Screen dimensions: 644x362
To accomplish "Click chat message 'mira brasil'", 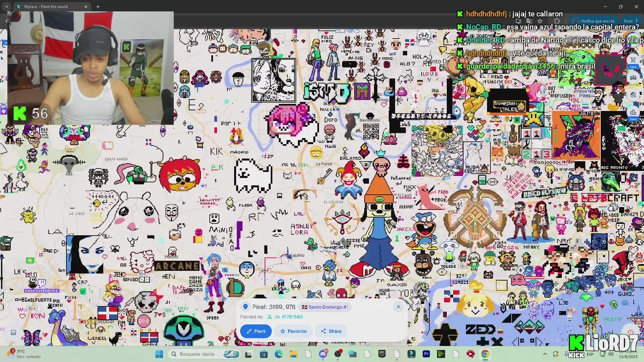I will 526,66.
